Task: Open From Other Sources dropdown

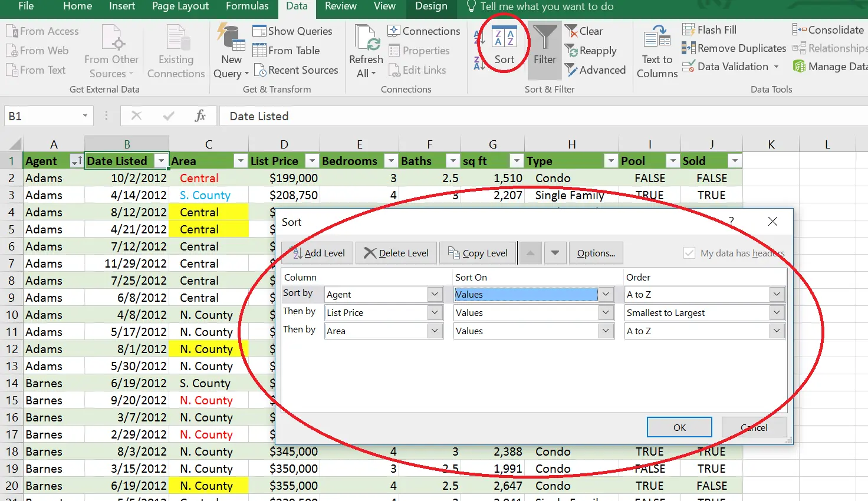Action: tap(111, 52)
